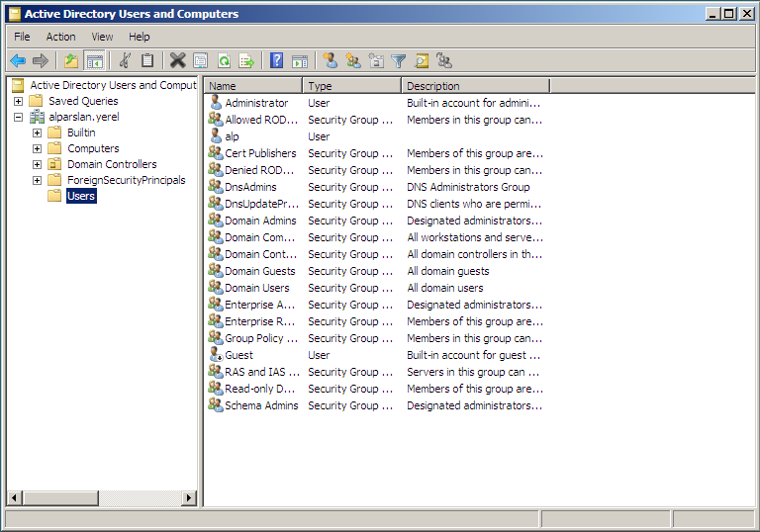
Task: Toggle the show/hide console tree icon
Action: [95, 61]
